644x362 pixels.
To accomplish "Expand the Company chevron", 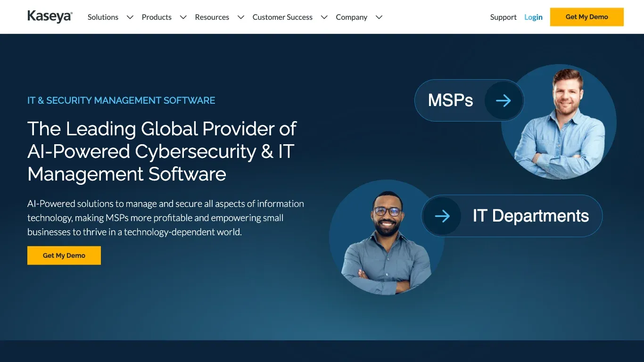I will click(379, 17).
